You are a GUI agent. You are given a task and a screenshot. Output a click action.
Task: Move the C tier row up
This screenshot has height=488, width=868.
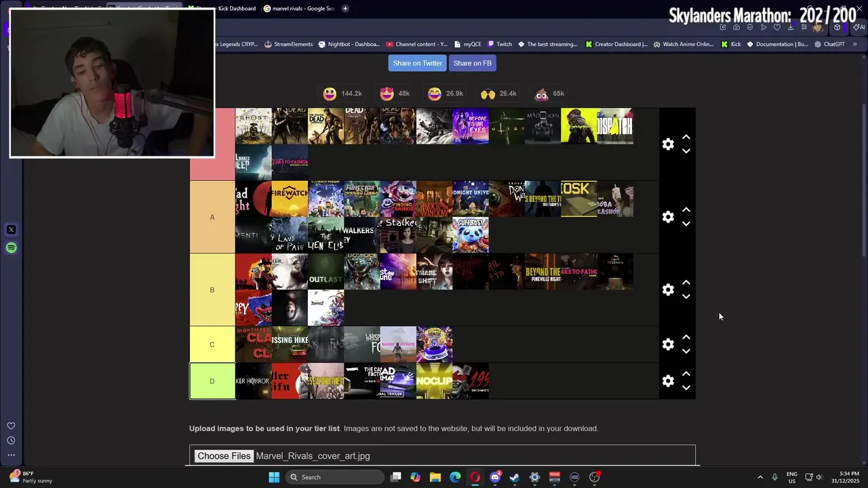(686, 337)
